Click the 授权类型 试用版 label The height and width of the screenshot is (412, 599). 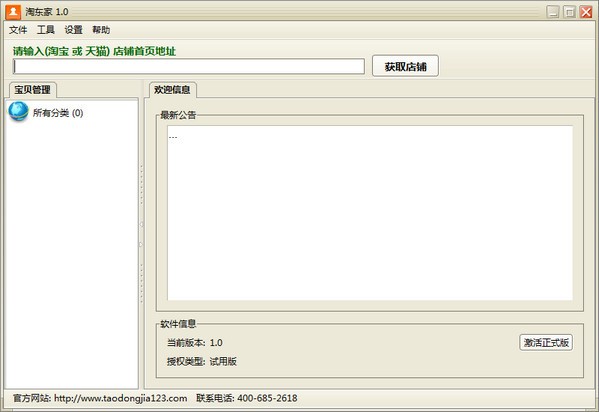202,361
